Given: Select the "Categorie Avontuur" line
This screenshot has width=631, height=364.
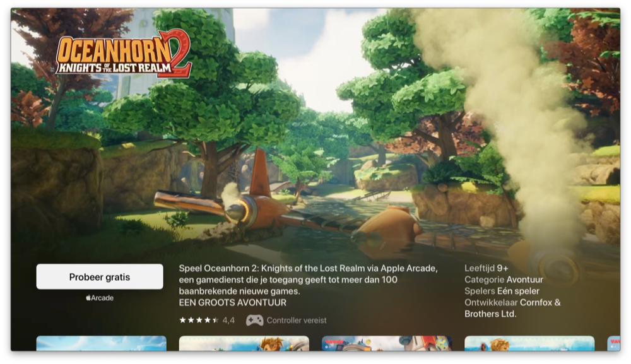Looking at the screenshot, I should 504,279.
